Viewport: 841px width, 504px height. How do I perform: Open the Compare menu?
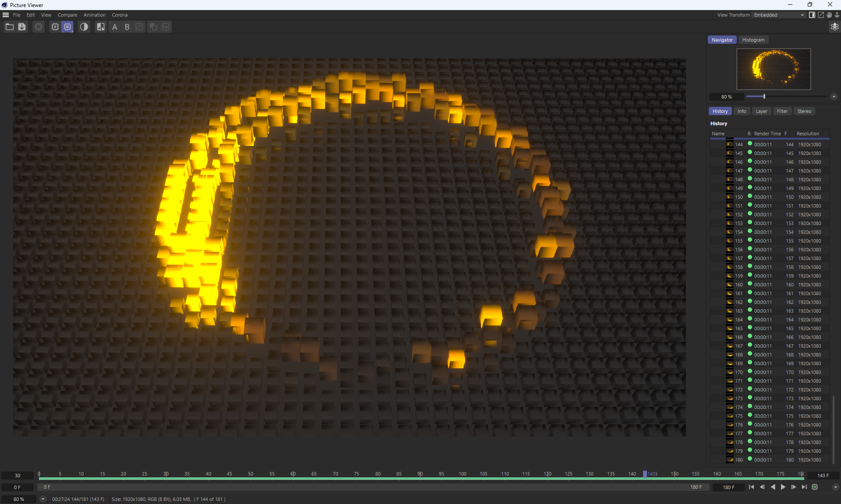coord(67,15)
